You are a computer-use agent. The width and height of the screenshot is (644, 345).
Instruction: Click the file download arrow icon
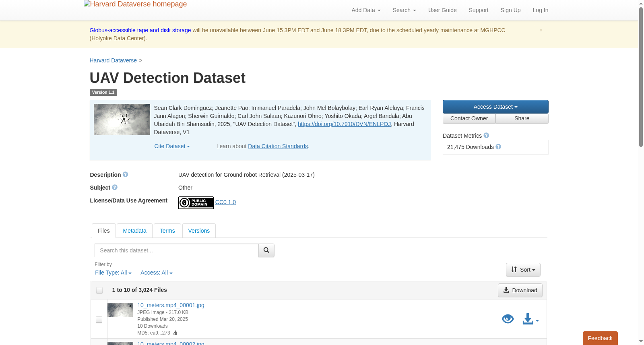pos(528,319)
